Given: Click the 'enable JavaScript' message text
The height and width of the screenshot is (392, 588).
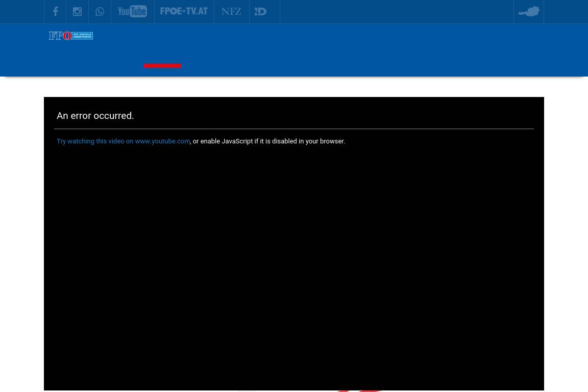Looking at the screenshot, I should pyautogui.click(x=268, y=141).
